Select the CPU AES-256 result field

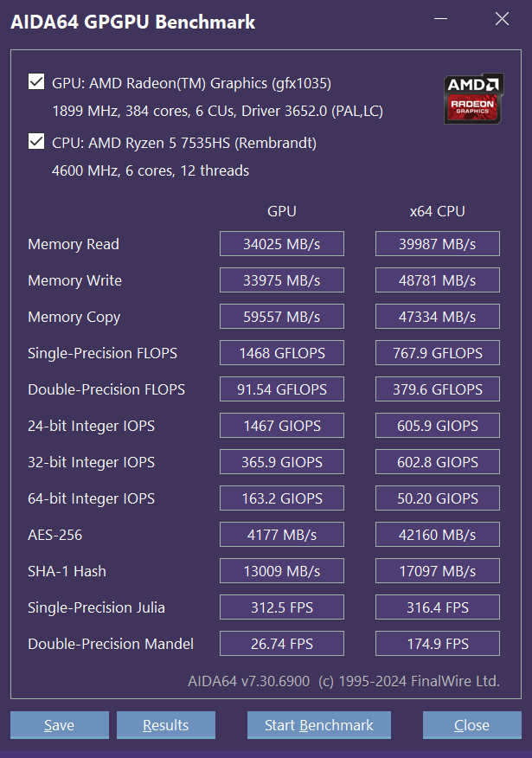(x=438, y=535)
